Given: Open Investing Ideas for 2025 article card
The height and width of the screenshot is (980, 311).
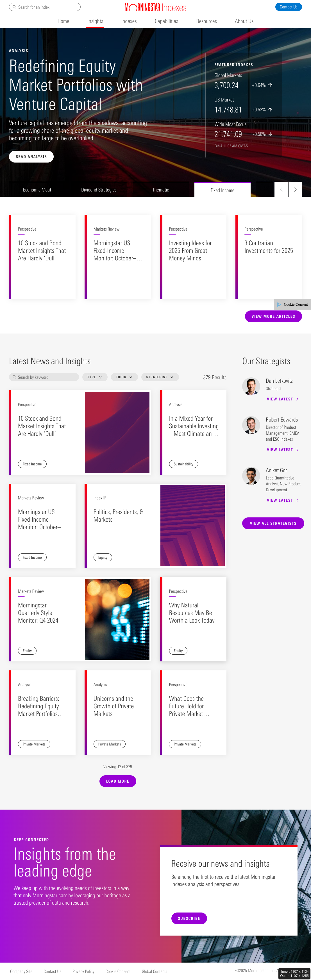Looking at the screenshot, I should 193,257.
